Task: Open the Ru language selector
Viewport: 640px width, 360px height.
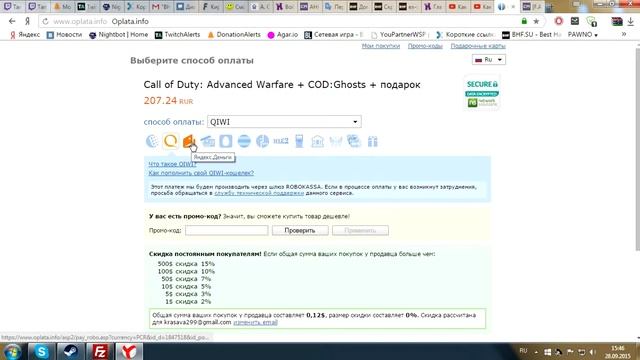Action: point(489,60)
